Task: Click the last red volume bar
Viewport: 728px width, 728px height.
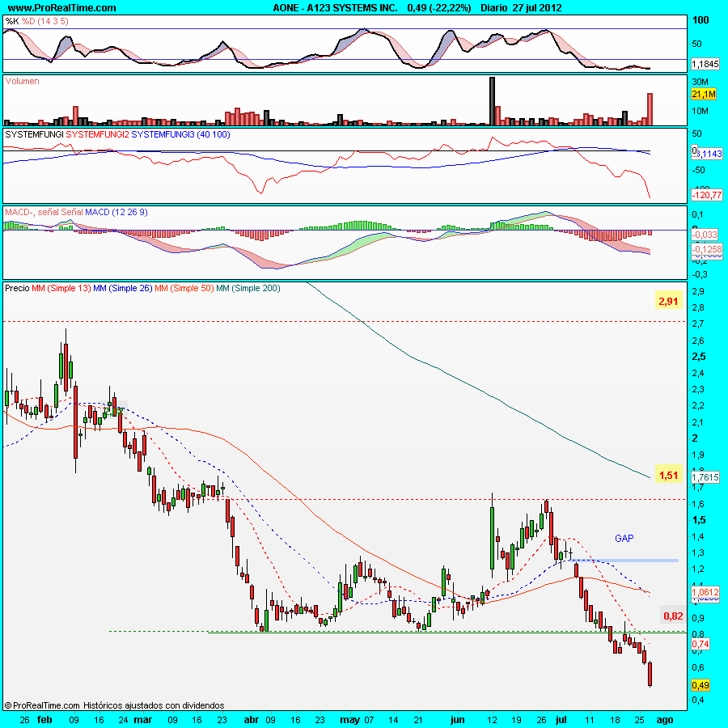Action: point(650,109)
